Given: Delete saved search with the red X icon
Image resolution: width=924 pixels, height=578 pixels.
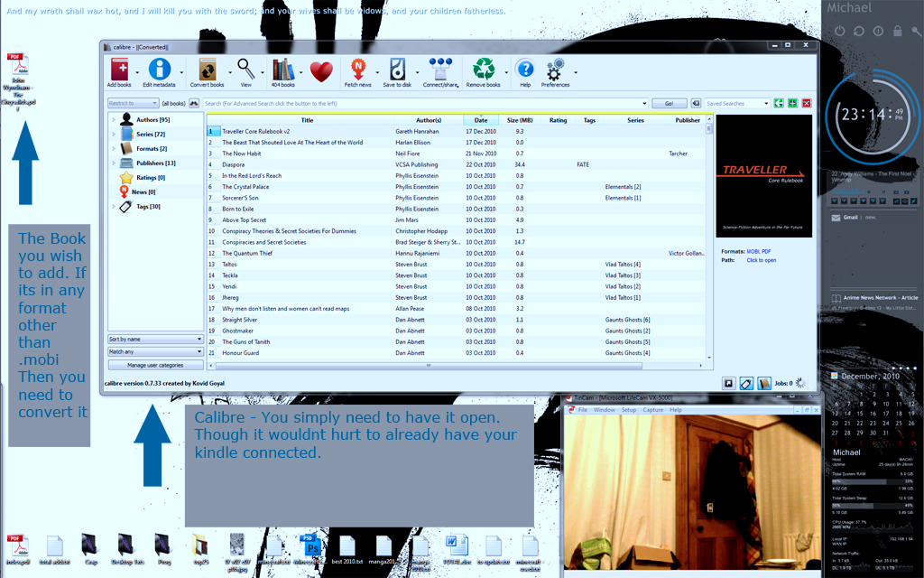Looking at the screenshot, I should 807,103.
